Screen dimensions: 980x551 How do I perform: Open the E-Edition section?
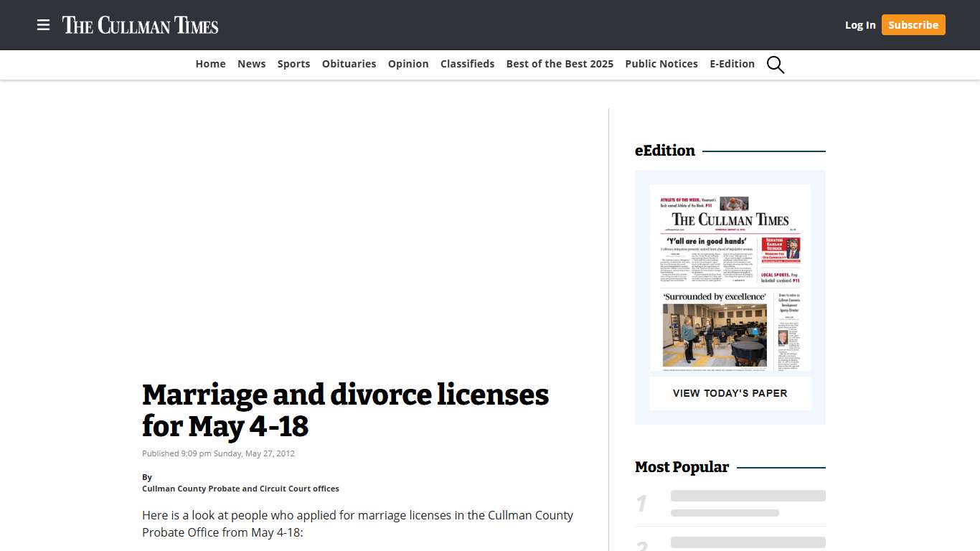pos(732,64)
